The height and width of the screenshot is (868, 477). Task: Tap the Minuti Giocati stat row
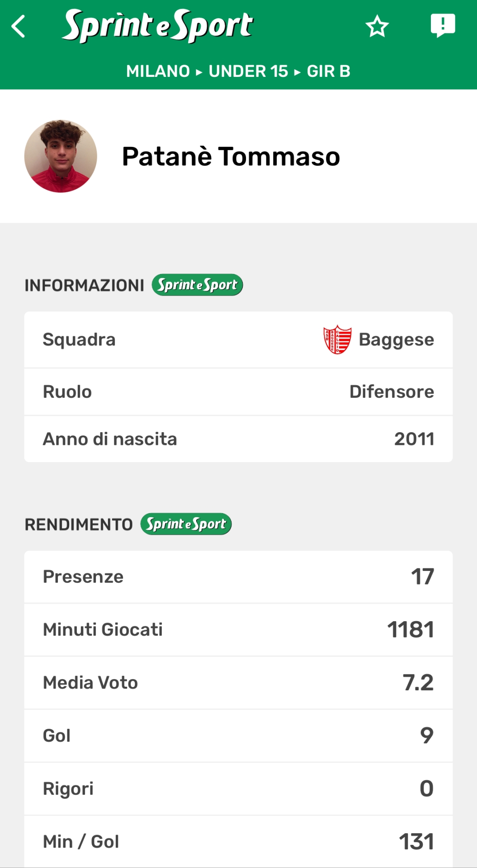(238, 629)
